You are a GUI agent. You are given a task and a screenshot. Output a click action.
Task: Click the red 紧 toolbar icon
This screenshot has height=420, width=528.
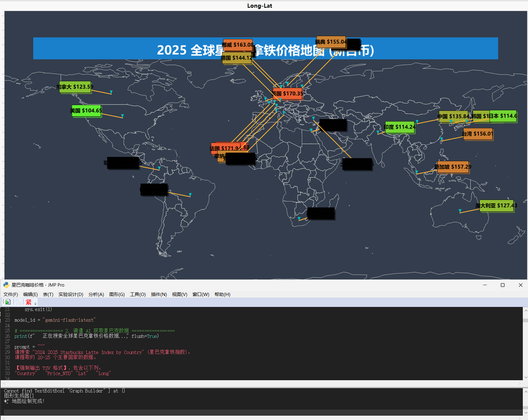[29, 302]
